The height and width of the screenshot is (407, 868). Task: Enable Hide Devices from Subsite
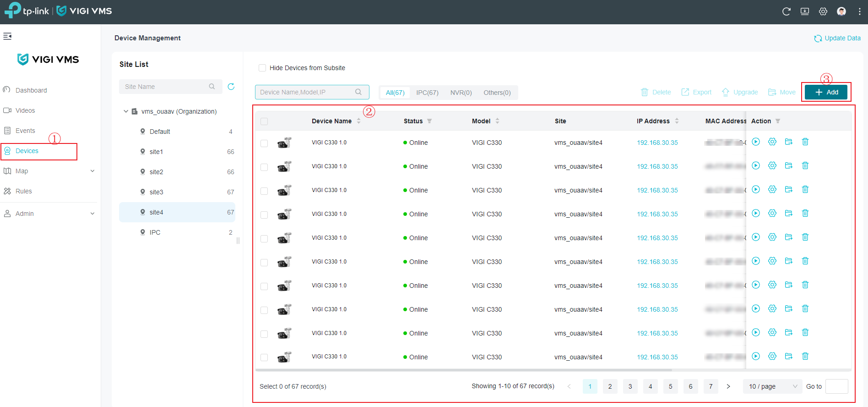(x=262, y=68)
